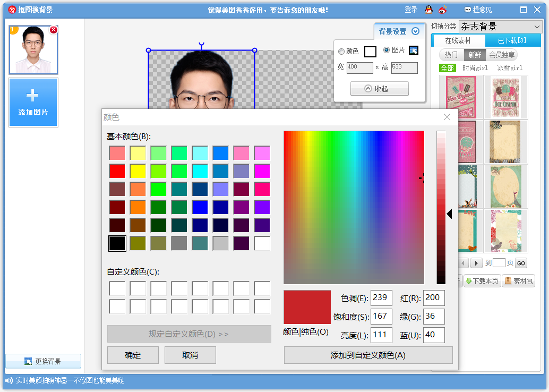Viewport: 549px width, 392px height.
Task: Click the 蓝(U) blue value field
Action: click(x=434, y=335)
